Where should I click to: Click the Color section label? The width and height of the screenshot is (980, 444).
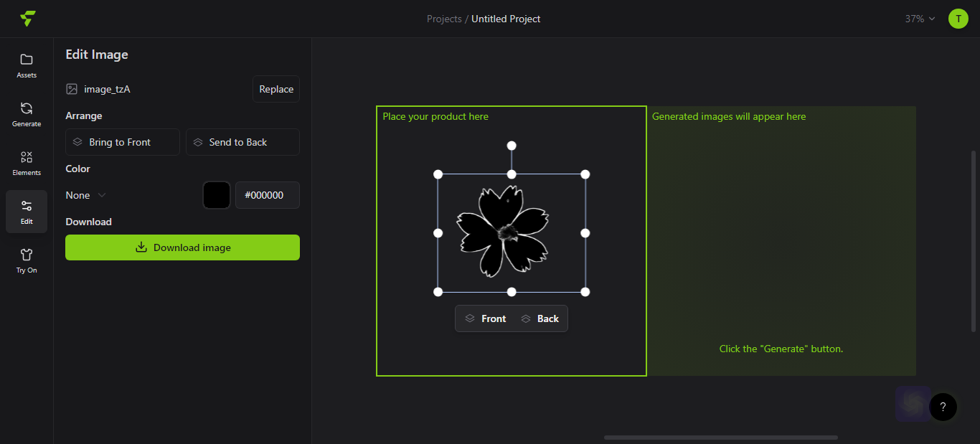(x=77, y=169)
